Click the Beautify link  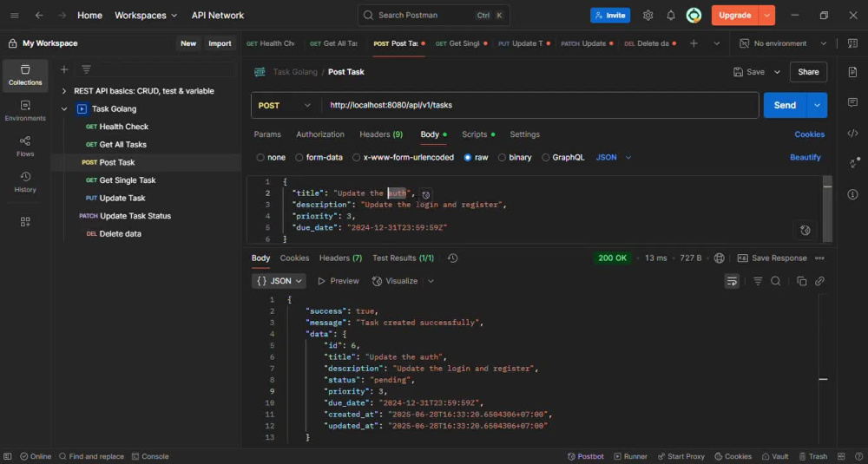pyautogui.click(x=805, y=157)
